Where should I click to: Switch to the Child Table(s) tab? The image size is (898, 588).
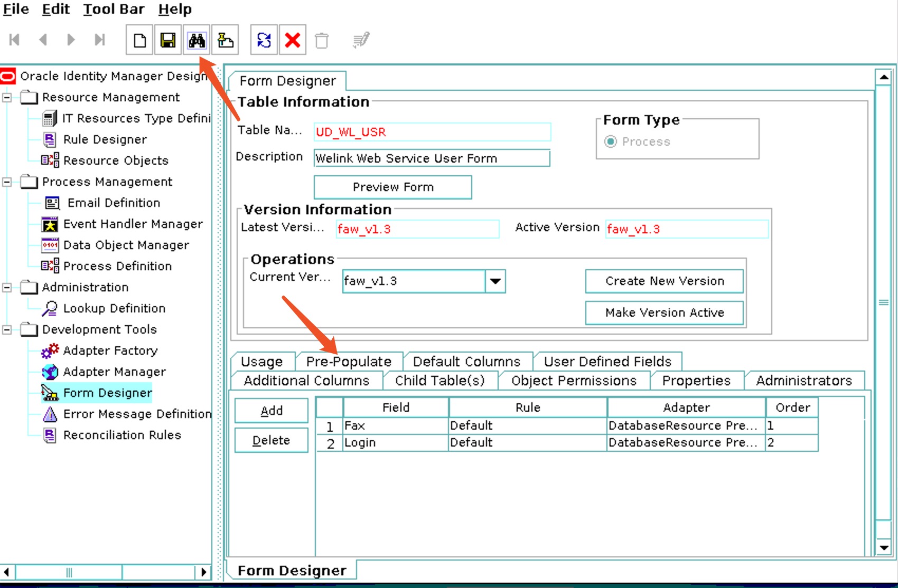(x=439, y=381)
